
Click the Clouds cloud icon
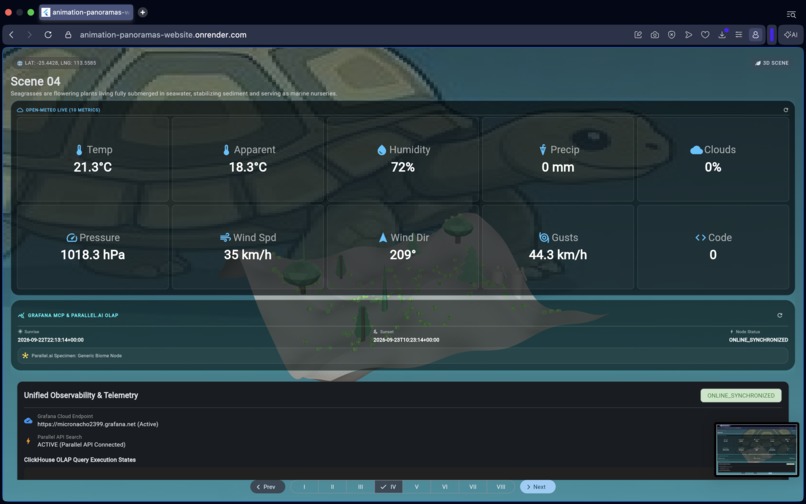point(696,150)
